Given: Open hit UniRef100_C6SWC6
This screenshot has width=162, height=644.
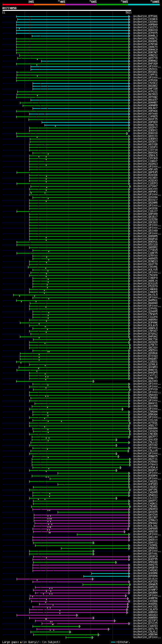Looking at the screenshot, I should (x=145, y=19).
